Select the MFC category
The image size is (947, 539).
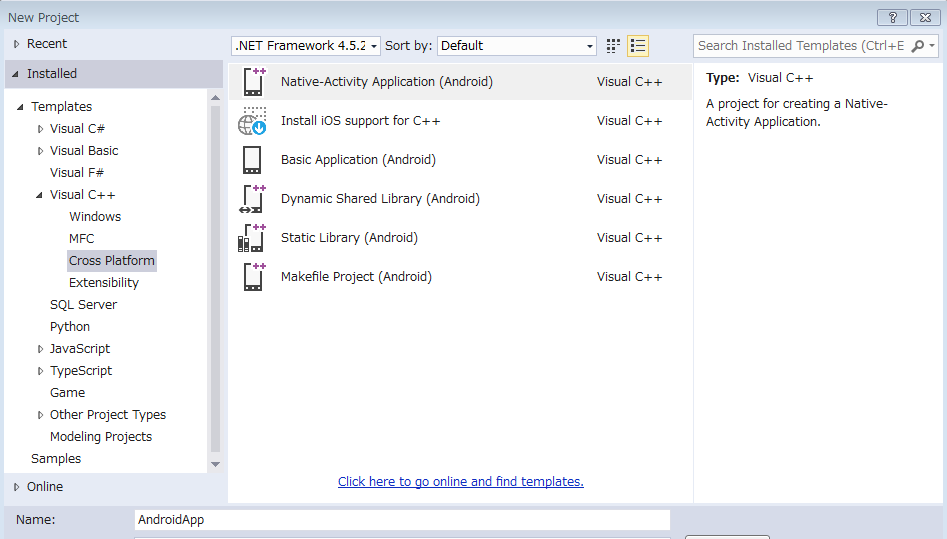tap(82, 239)
